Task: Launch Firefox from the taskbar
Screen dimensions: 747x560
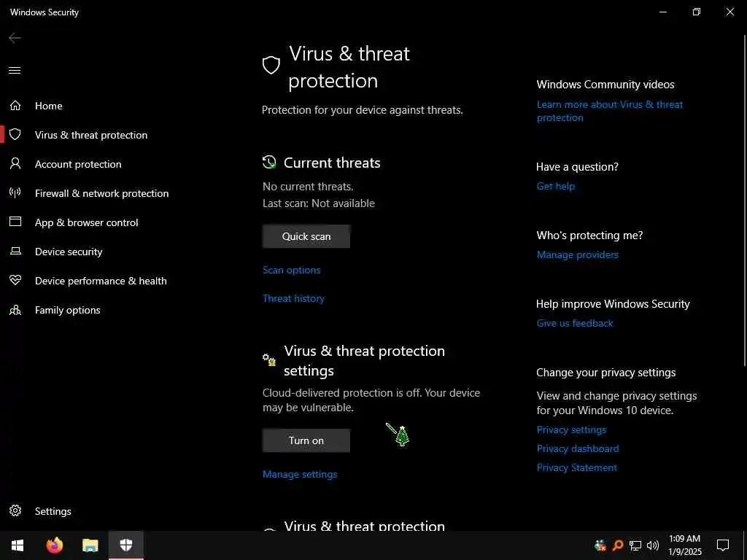Action: coord(54,545)
